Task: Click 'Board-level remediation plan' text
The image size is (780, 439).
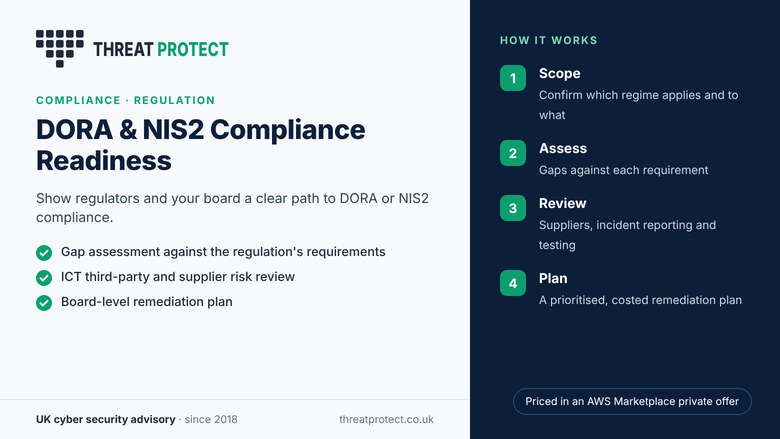Action: 147,302
